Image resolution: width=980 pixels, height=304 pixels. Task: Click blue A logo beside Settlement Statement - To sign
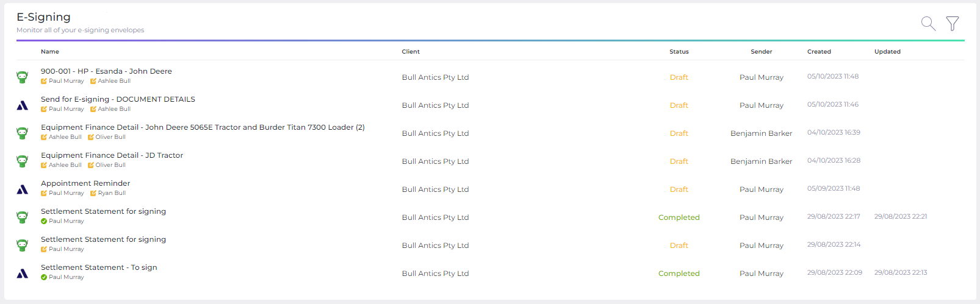coord(23,274)
